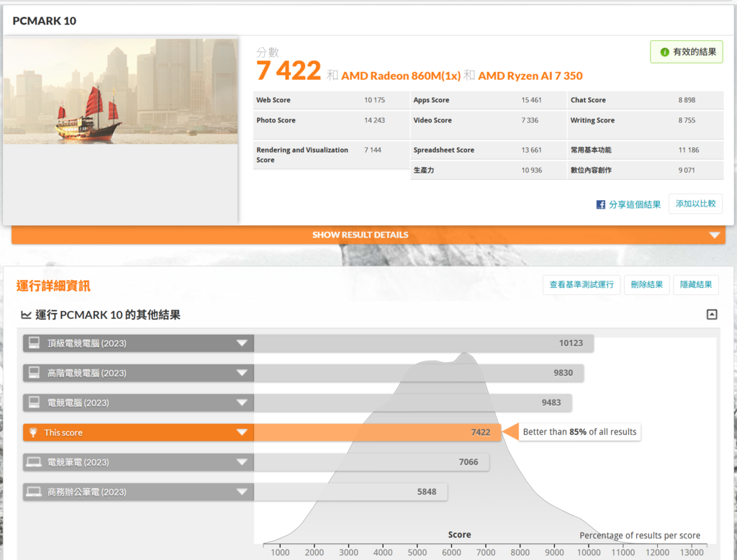Click the laptop icon for 電競筆電 (2023)
The height and width of the screenshot is (560, 737).
34,461
